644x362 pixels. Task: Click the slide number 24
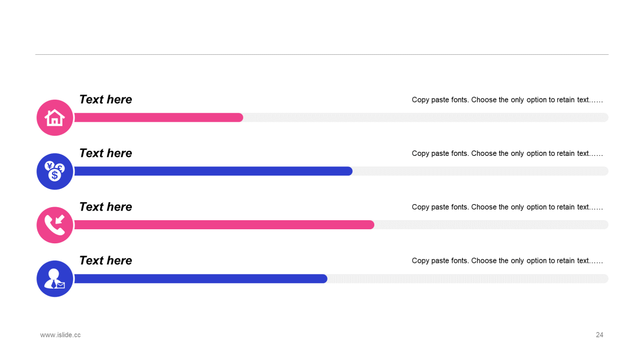tap(600, 335)
